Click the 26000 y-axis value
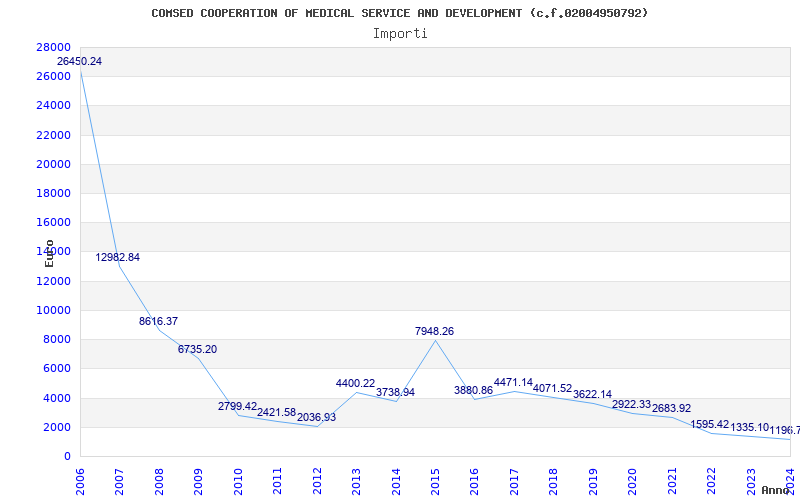This screenshot has height=500, width=800. point(53,77)
